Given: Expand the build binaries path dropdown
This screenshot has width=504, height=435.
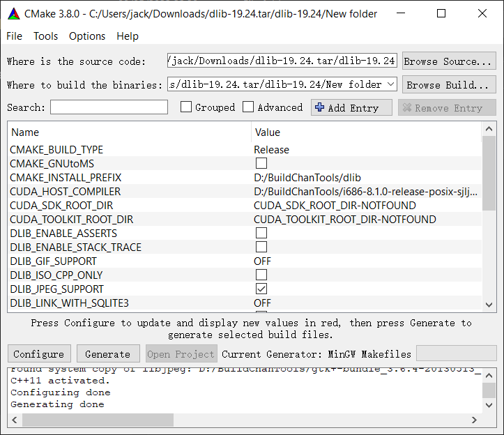Looking at the screenshot, I should [390, 84].
